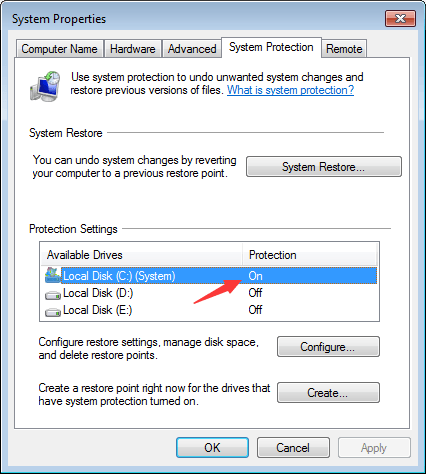Select the Local Disk (E:) row label

(98, 310)
